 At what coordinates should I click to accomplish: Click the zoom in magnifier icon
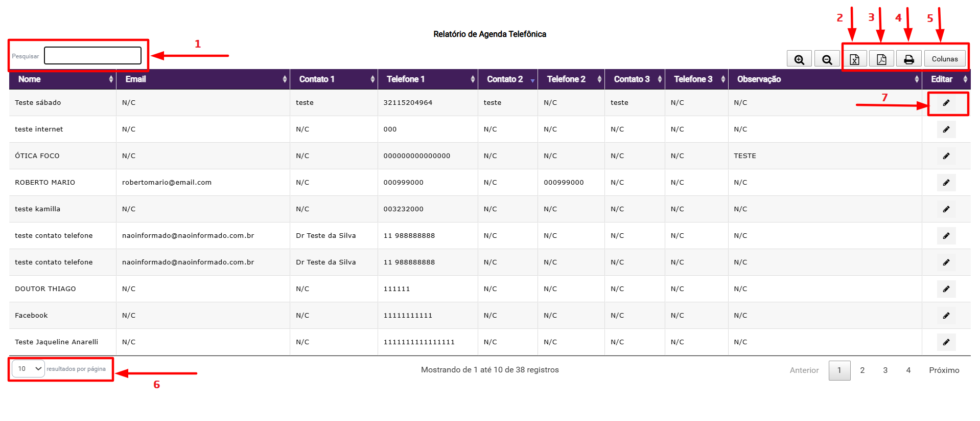click(x=799, y=59)
